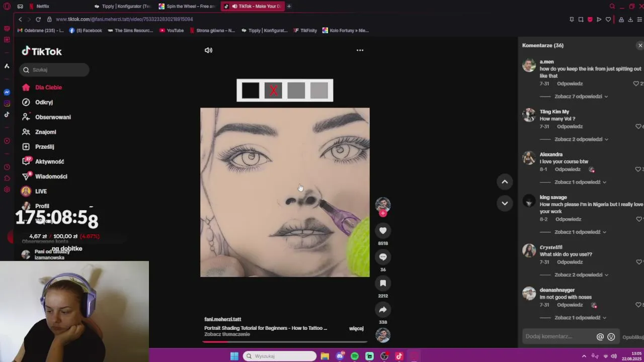Like the Crystell comment heart
The image size is (644, 362).
pos(639,262)
